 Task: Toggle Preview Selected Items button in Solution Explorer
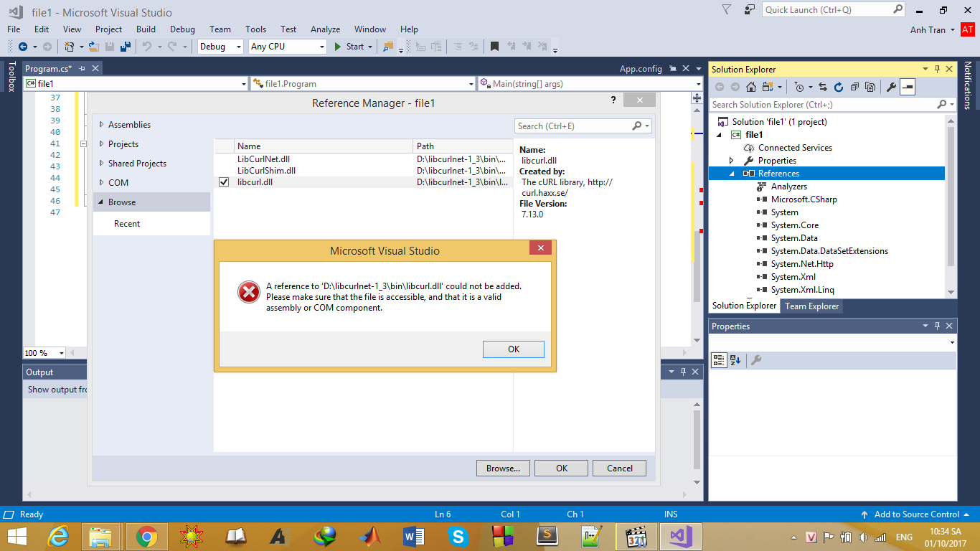click(908, 87)
